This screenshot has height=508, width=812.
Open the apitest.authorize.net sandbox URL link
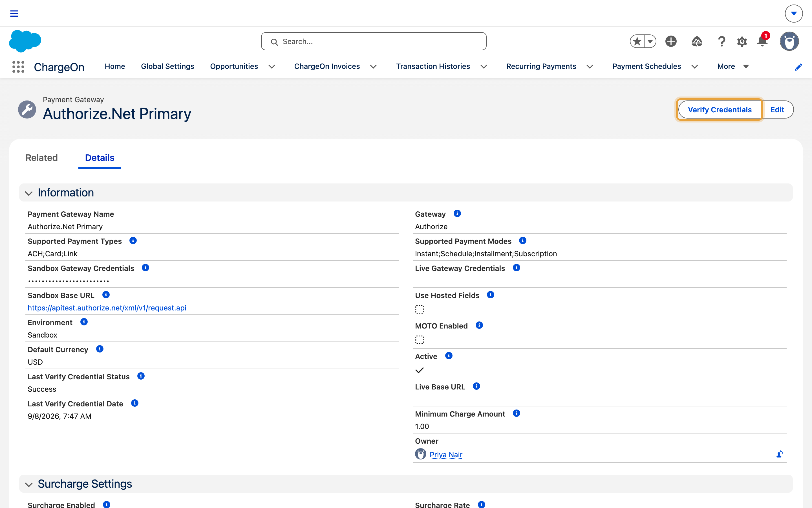point(107,308)
